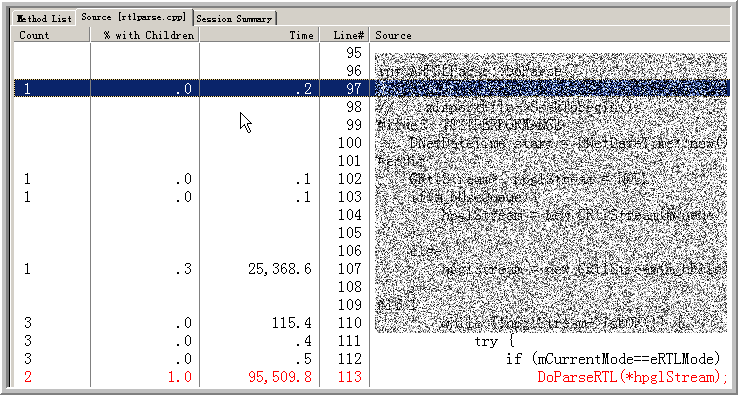Select line number 95 at the top
Screen dimensions: 738x395
354,53
